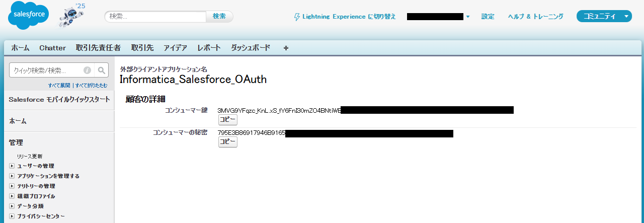Switch to Lightning Experience link
The width and height of the screenshot is (644, 223).
click(349, 17)
